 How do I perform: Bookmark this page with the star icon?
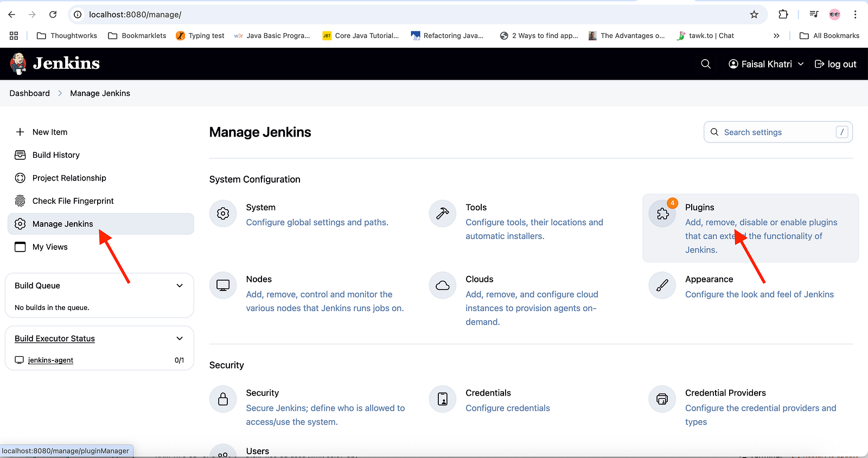754,15
